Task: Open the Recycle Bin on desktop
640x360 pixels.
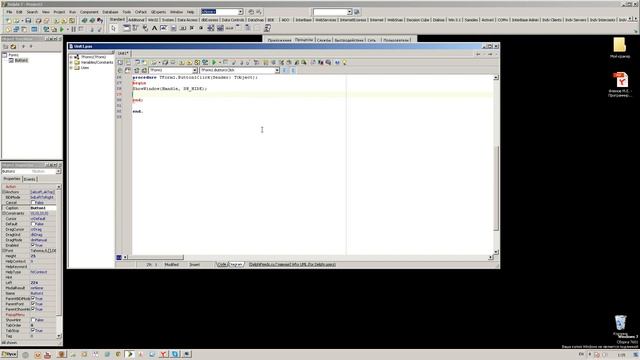Action: (x=620, y=325)
